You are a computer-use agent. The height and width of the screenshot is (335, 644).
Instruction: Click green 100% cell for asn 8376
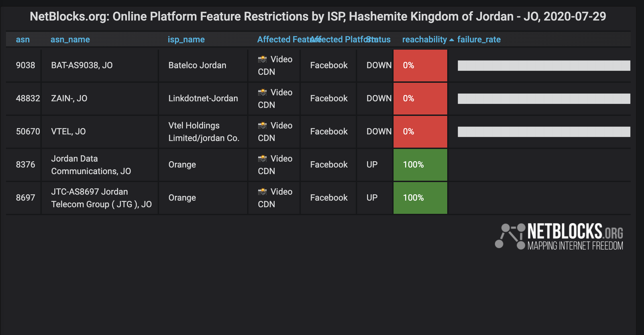click(420, 165)
